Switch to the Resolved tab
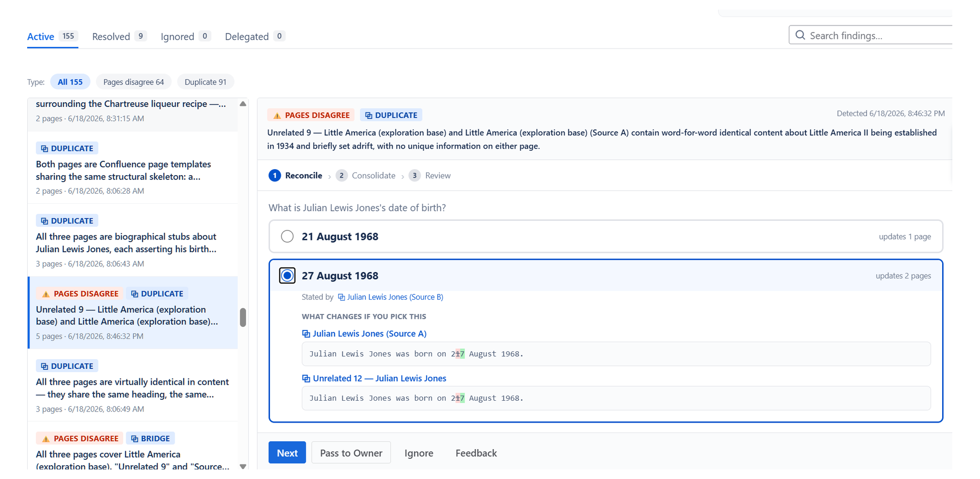 pyautogui.click(x=119, y=36)
